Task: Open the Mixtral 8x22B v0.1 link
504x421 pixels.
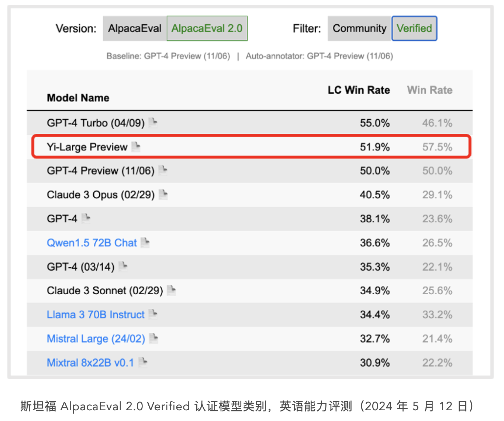Action: click(90, 363)
